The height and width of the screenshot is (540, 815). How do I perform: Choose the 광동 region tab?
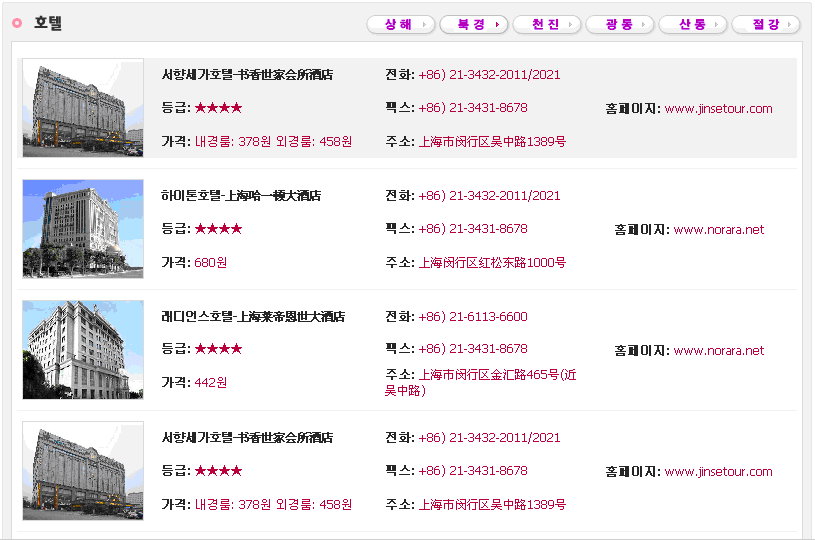[619, 25]
